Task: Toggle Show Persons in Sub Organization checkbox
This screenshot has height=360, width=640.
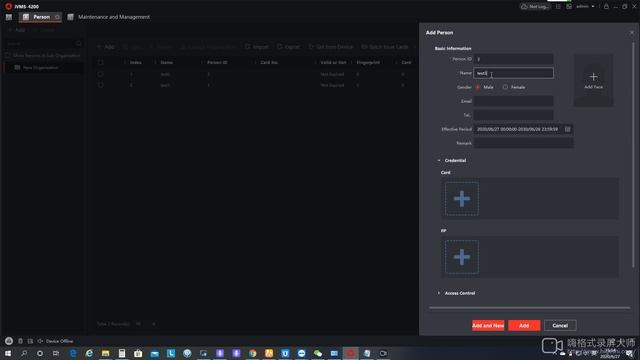Action: click(x=8, y=55)
